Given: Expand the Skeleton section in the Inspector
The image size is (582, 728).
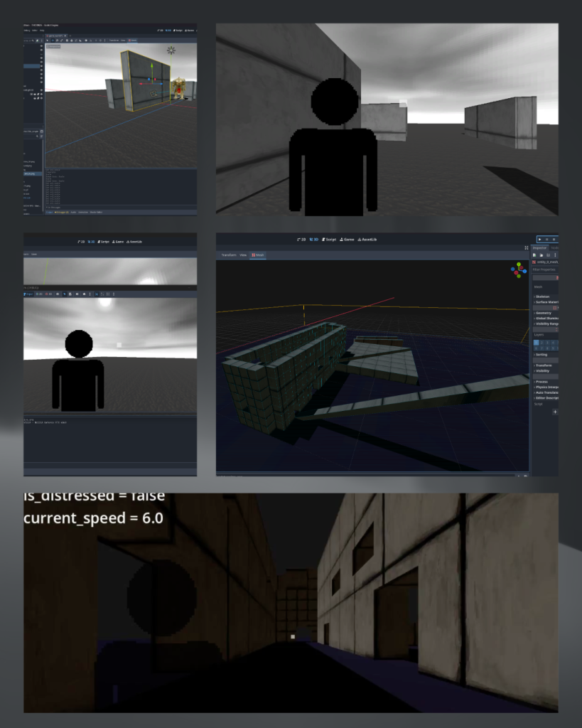Looking at the screenshot, I should 543,296.
